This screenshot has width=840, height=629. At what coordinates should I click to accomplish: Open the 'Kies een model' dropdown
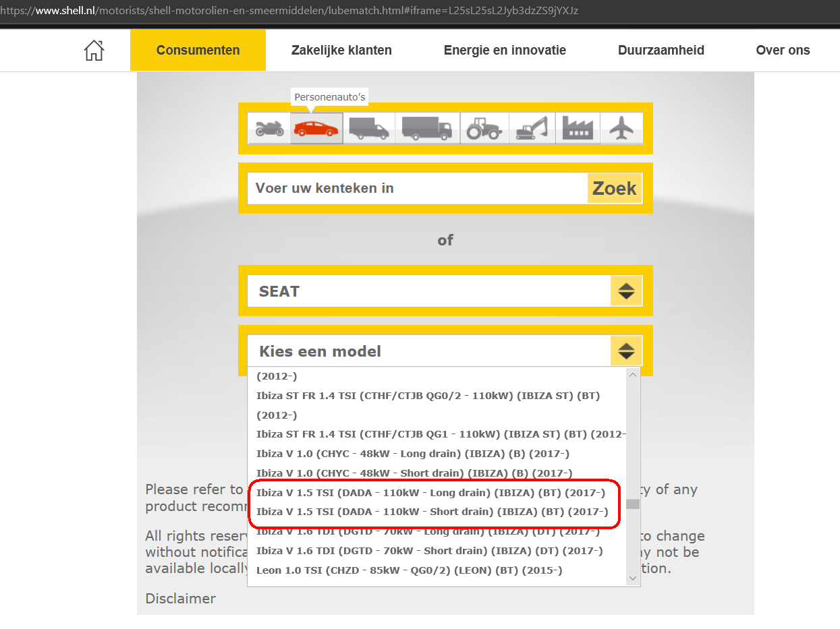(445, 351)
